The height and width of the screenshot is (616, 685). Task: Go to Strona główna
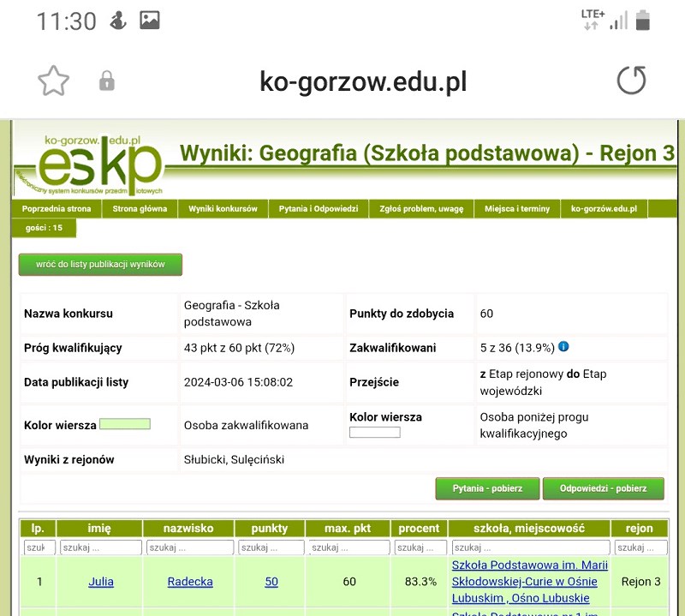coord(140,209)
